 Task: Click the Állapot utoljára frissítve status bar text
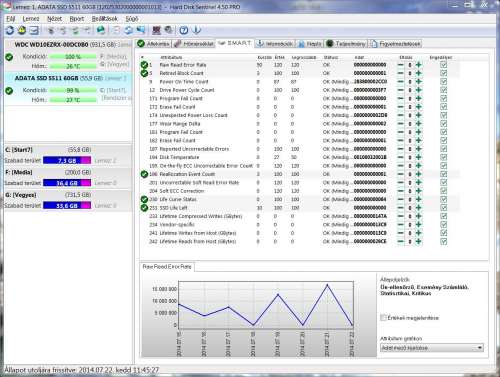pos(81,370)
